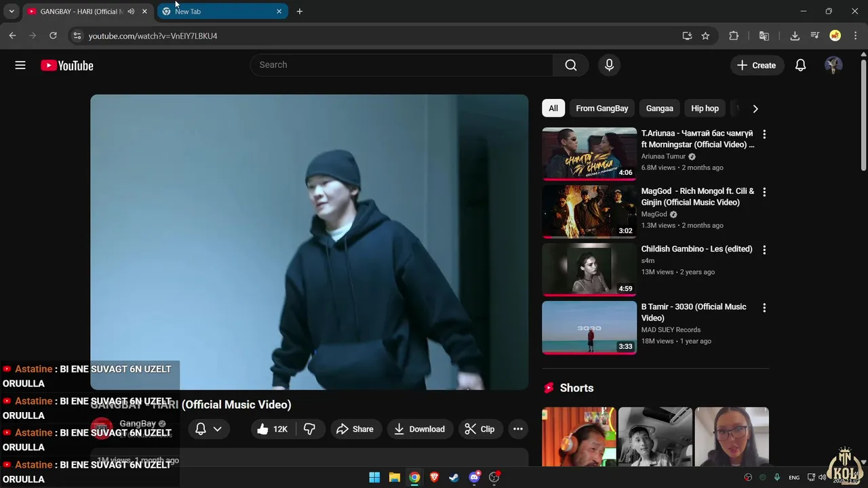Open the Chrome downloads icon

click(795, 36)
